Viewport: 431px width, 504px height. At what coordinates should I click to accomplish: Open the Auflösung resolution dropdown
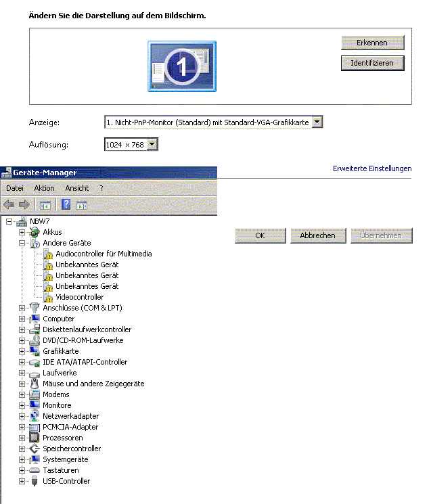(x=152, y=144)
